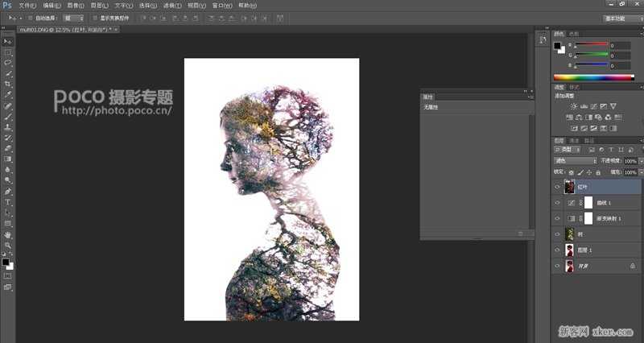
Task: Hide the 红叶 layer
Action: 557,187
